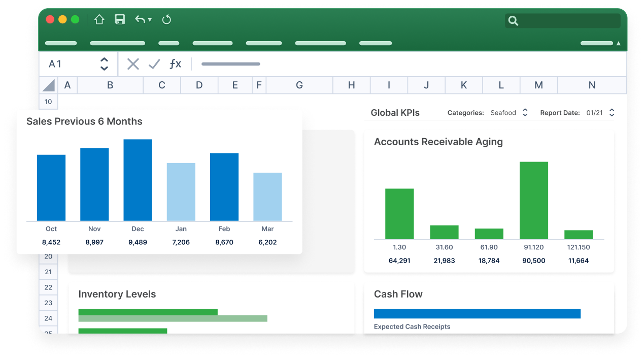Cancel the formula entry with the X icon
The height and width of the screenshot is (358, 644).
pos(133,64)
